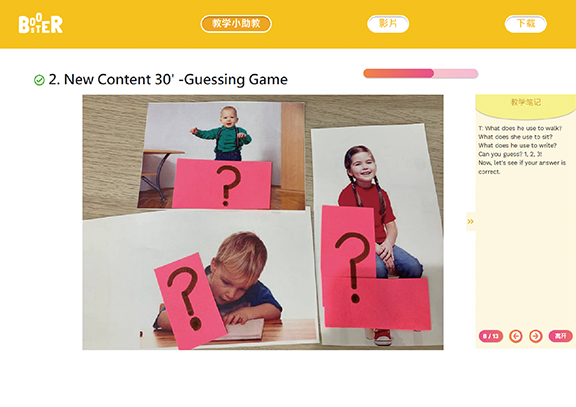Click the teaching notes text
This screenshot has width=576, height=407.
click(522, 150)
